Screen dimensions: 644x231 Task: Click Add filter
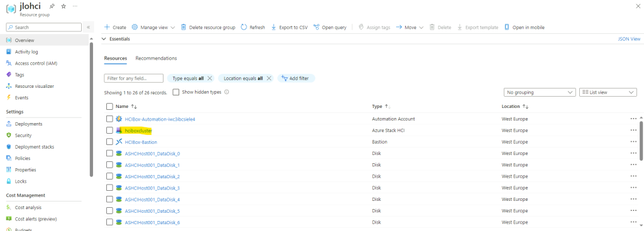296,78
